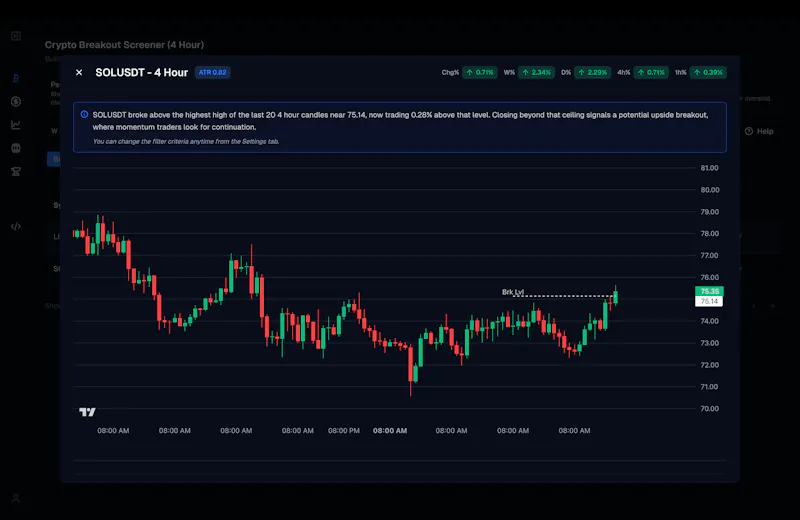Click the TradingView logo on chart
The image size is (800, 520).
(87, 412)
